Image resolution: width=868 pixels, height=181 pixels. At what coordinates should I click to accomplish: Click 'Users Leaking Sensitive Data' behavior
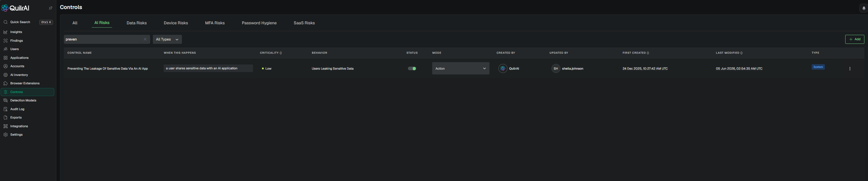(x=333, y=68)
